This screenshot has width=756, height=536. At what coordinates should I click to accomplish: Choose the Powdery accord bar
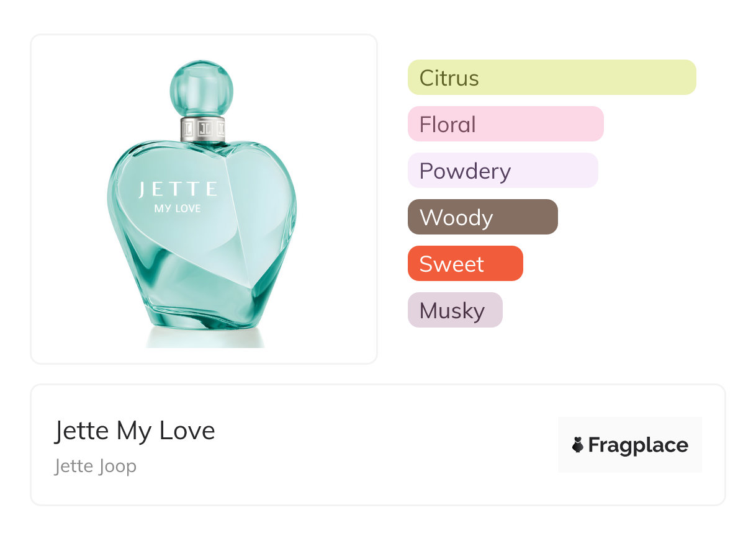[x=503, y=171]
